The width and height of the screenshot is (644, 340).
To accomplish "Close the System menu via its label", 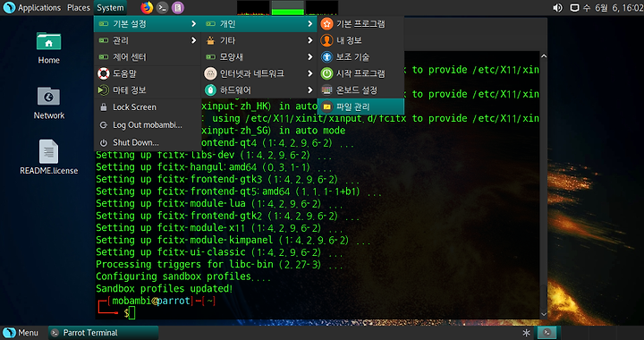I will click(110, 7).
